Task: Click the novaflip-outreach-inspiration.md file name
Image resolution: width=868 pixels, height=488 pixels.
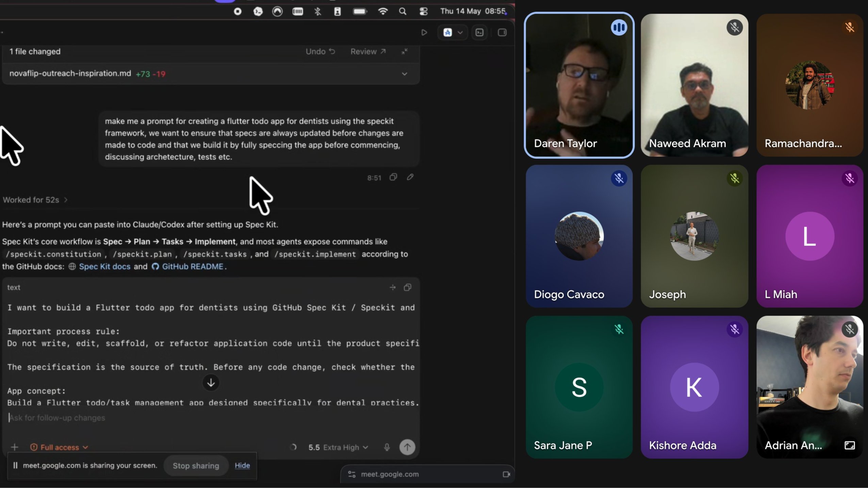Action: pos(70,73)
